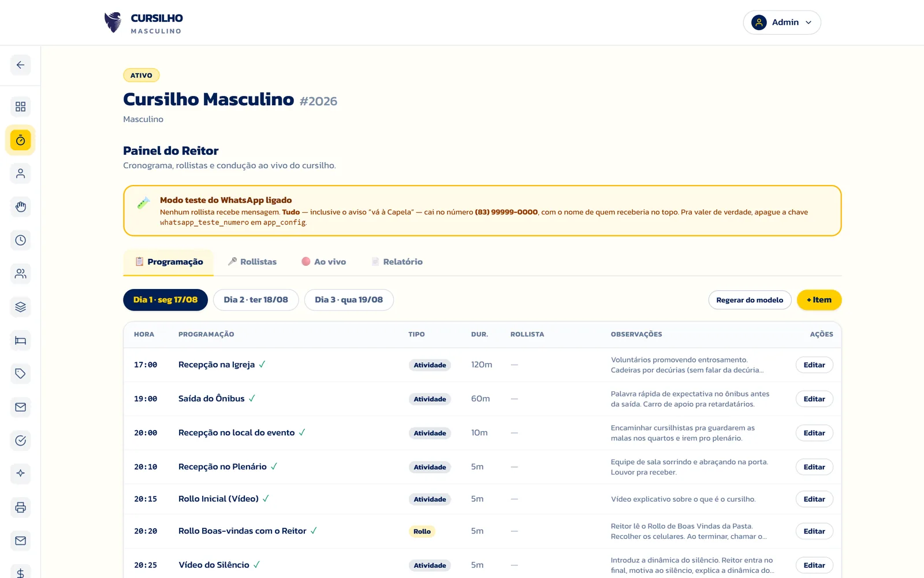Image resolution: width=924 pixels, height=578 pixels.
Task: Open the Rollistas tab
Action: point(252,262)
